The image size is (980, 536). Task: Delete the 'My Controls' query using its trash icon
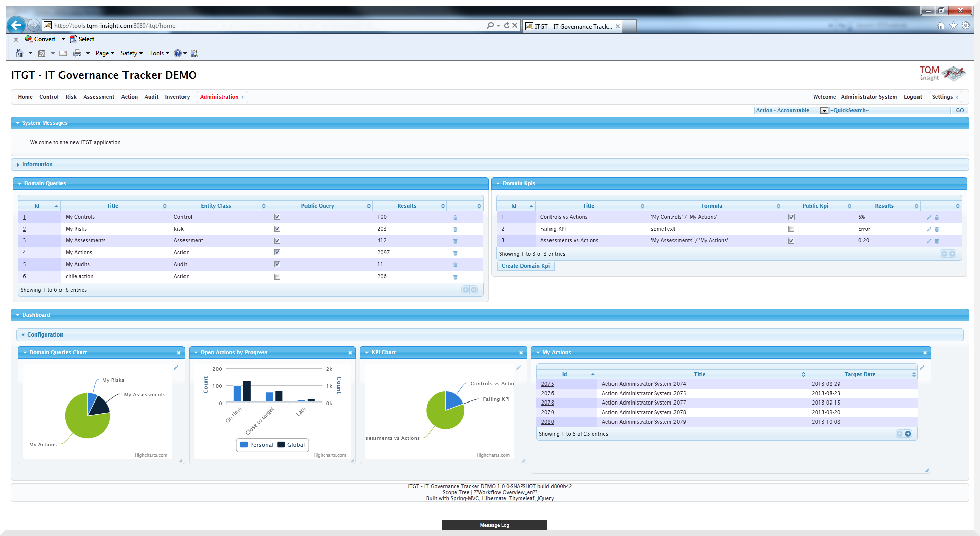point(455,217)
